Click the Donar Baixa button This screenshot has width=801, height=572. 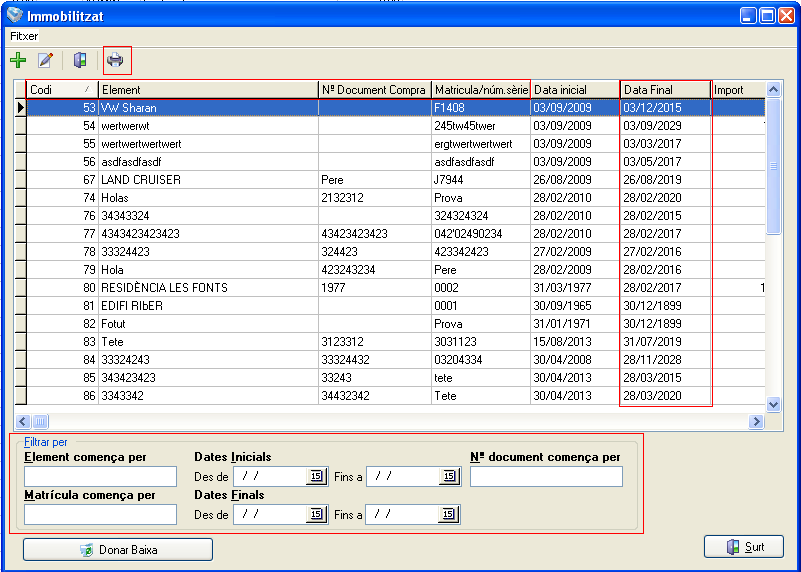pos(118,550)
